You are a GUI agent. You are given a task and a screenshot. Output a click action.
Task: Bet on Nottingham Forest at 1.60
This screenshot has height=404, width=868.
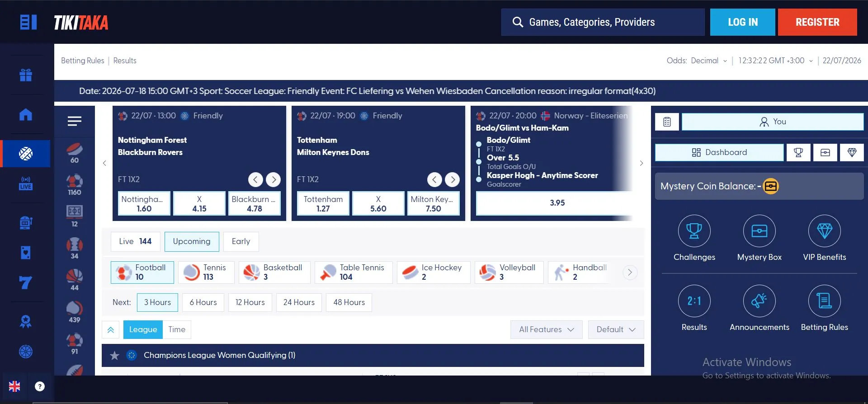(x=144, y=204)
